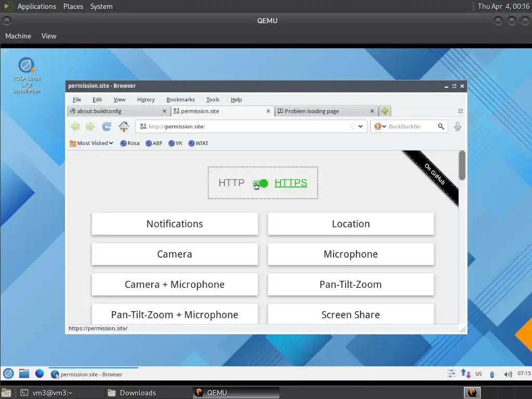Click the Notifications permission button
The width and height of the screenshot is (532, 399).
coord(175,224)
